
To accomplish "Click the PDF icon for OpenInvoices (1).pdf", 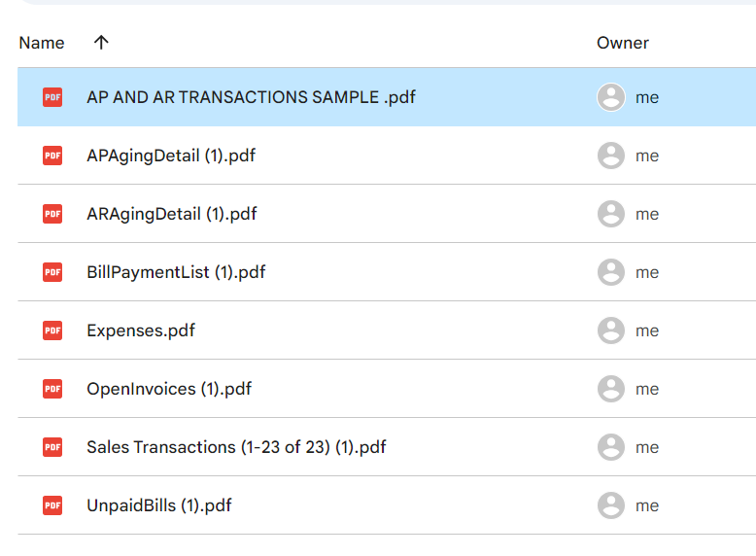I will (52, 389).
